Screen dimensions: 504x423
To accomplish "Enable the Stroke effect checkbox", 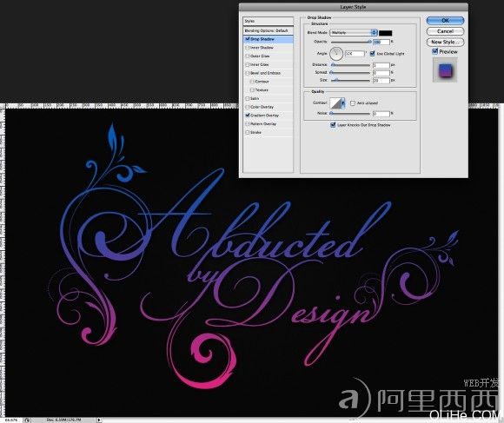I will 247,132.
